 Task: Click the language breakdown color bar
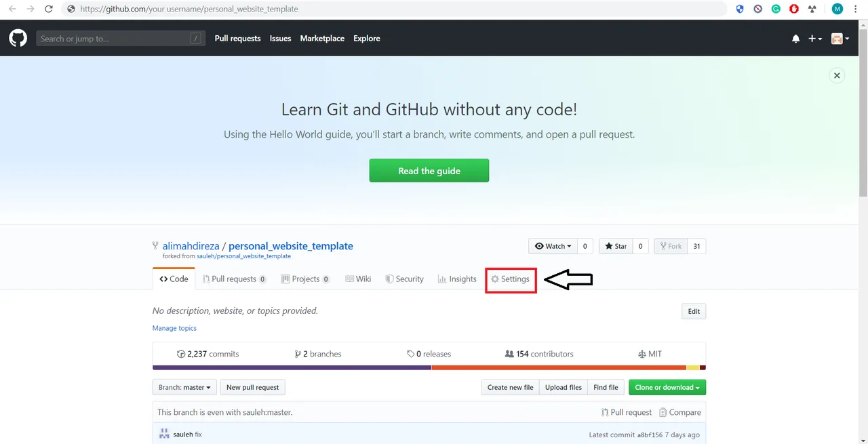429,367
